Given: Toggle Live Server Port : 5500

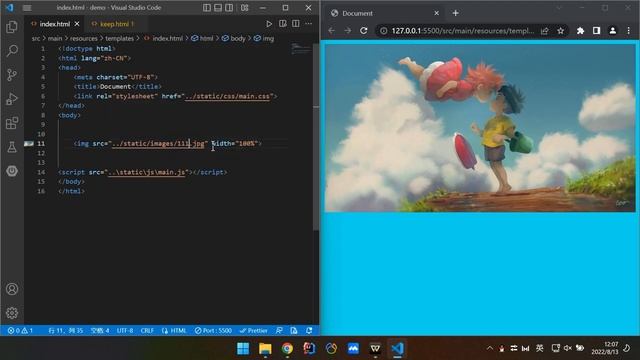Looking at the screenshot, I should pos(213,331).
